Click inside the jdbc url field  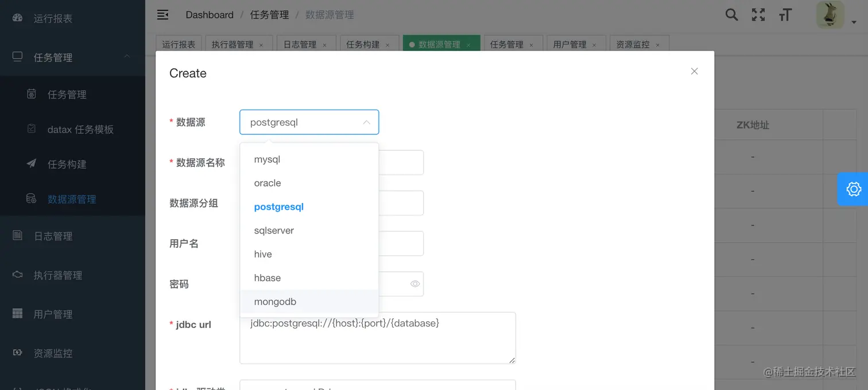377,338
